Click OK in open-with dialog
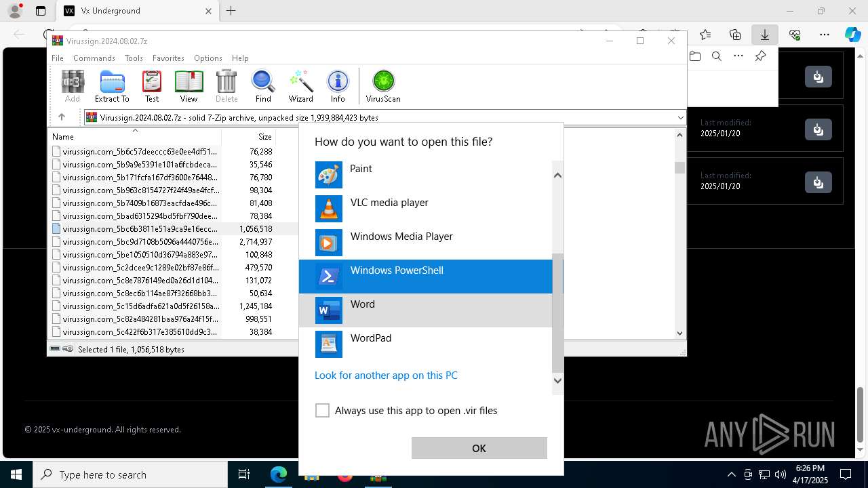The height and width of the screenshot is (488, 868). 479,448
